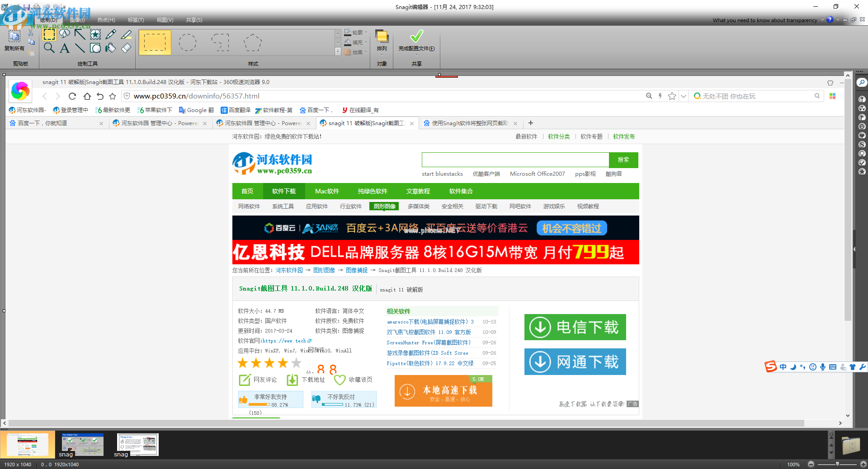Click the Copy icon in clipboard group
This screenshot has height=469, width=868.
(31, 42)
